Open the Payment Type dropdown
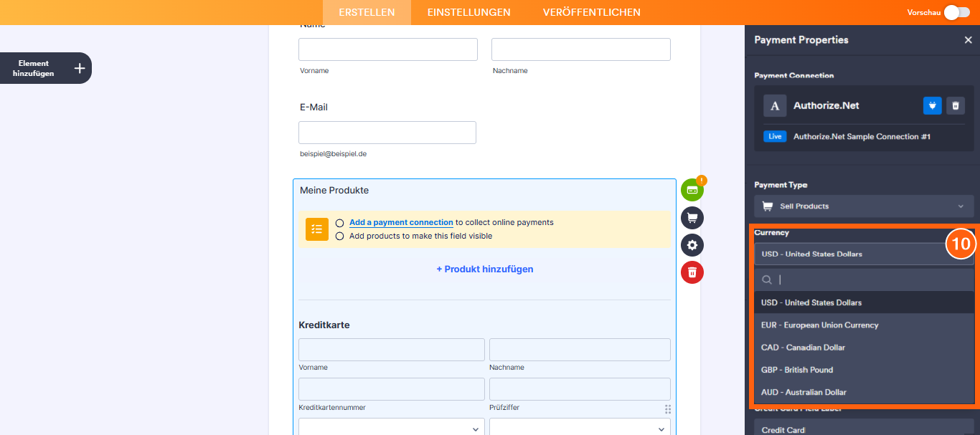 [x=864, y=206]
